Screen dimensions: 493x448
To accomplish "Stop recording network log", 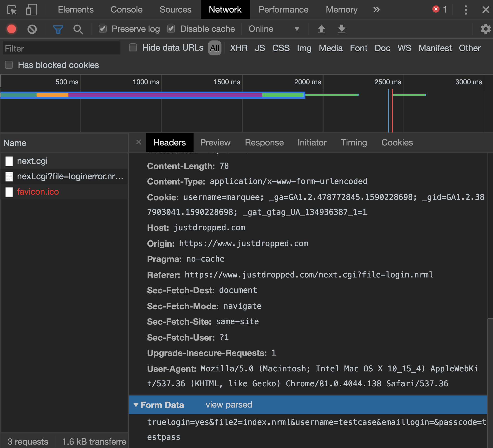I will tap(12, 29).
